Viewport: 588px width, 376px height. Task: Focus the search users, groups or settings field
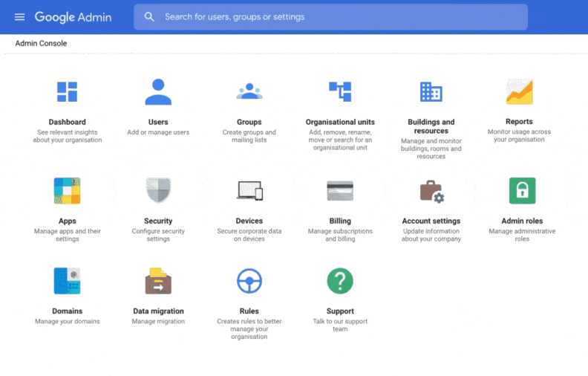coord(331,17)
